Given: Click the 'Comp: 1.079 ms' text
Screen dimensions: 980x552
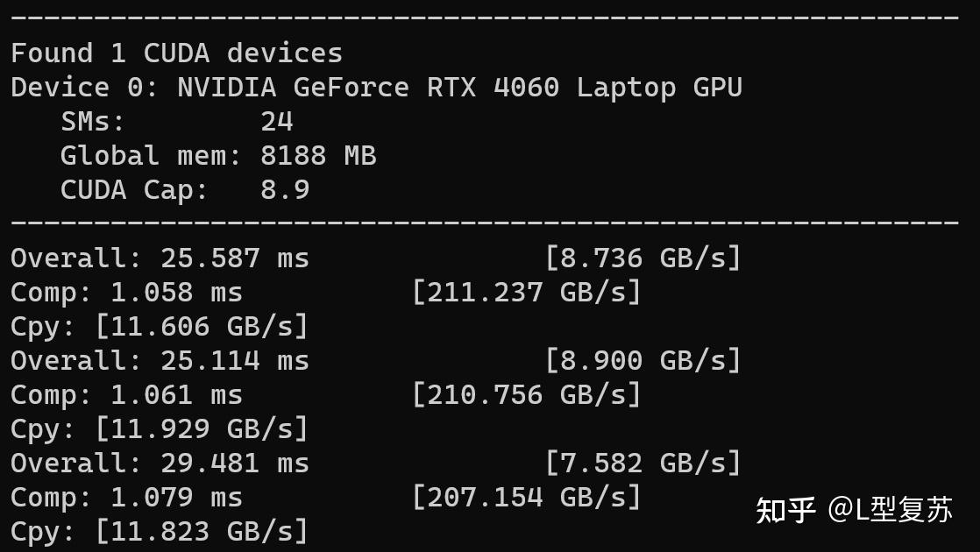Looking at the screenshot, I should click(x=126, y=498).
